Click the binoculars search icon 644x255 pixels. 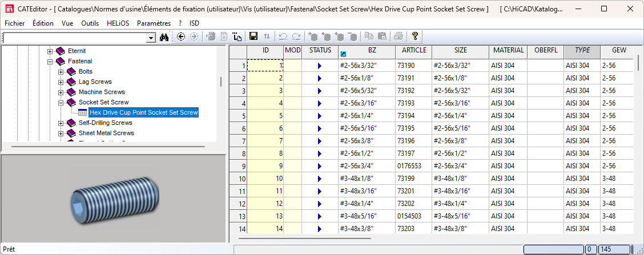[164, 37]
